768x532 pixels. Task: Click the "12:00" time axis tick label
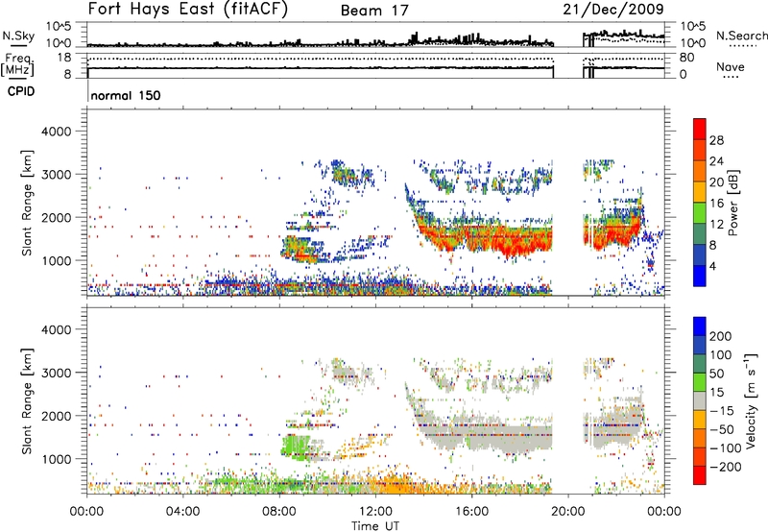pos(375,512)
